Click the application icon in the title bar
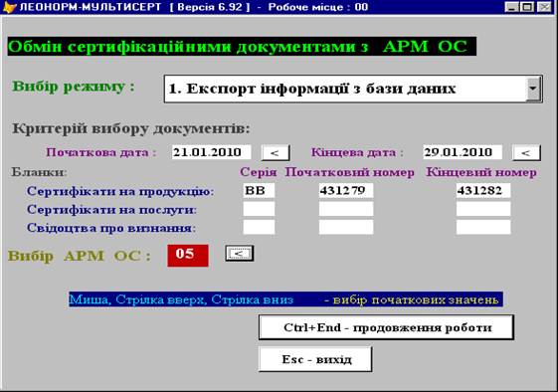Image resolution: width=558 pixels, height=392 pixels. 9,7
